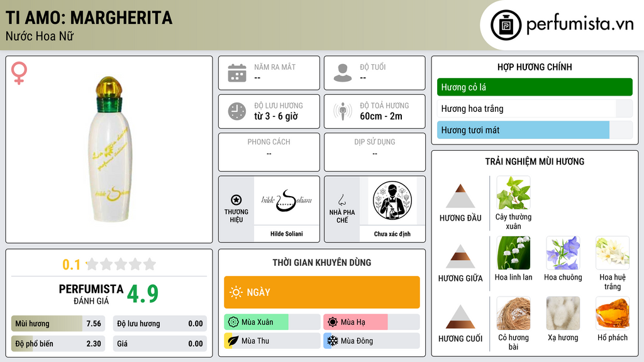Open the Chưa xác định perfumer link
Screen dimensions: 644x362
click(392, 234)
